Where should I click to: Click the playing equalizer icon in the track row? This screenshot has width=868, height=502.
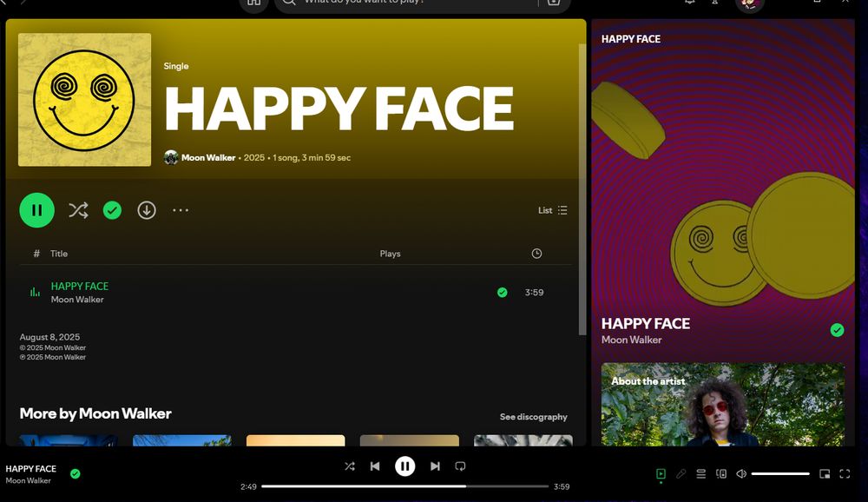[35, 292]
